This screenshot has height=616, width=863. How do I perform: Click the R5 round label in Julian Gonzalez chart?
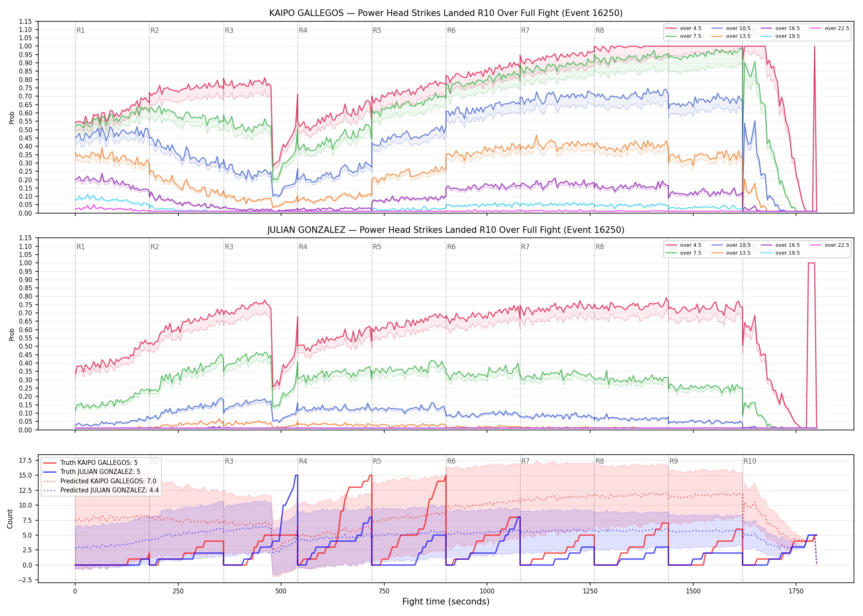(x=377, y=247)
